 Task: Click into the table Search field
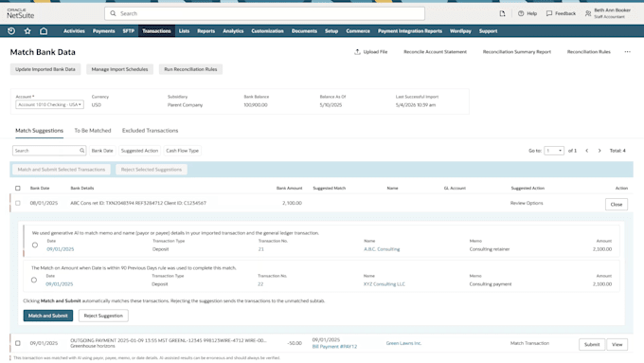pyautogui.click(x=48, y=151)
